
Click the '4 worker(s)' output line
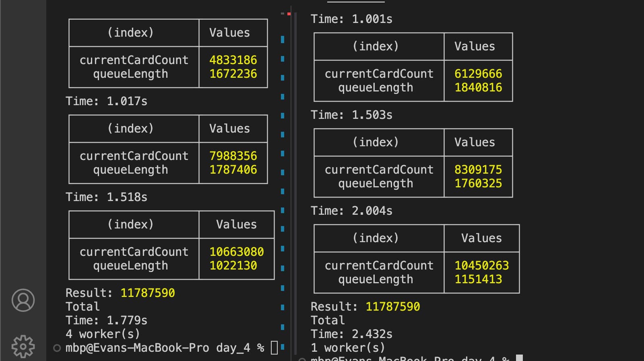[x=103, y=334]
